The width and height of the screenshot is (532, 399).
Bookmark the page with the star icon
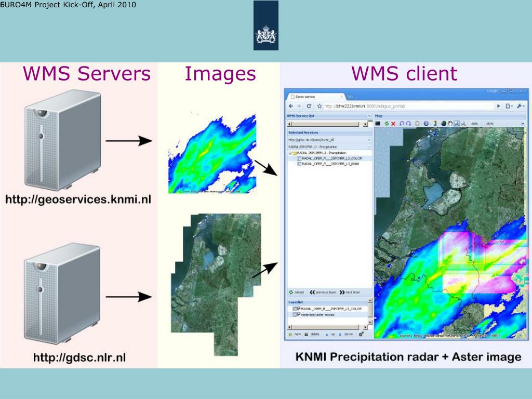point(320,106)
